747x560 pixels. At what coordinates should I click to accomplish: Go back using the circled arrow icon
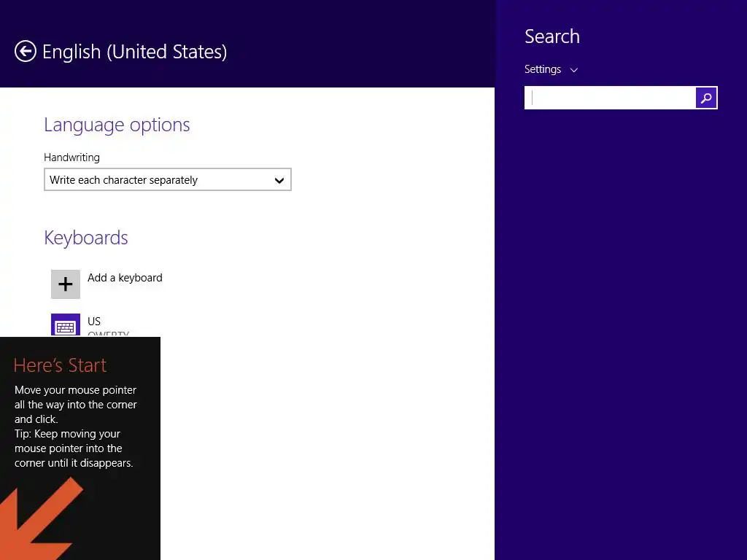pos(26,52)
